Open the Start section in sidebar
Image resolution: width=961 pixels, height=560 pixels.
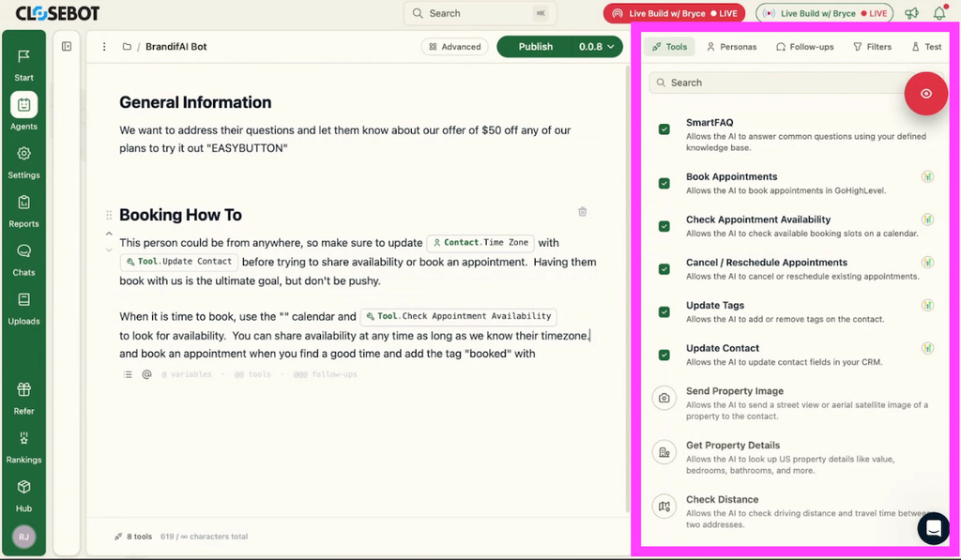(x=23, y=65)
